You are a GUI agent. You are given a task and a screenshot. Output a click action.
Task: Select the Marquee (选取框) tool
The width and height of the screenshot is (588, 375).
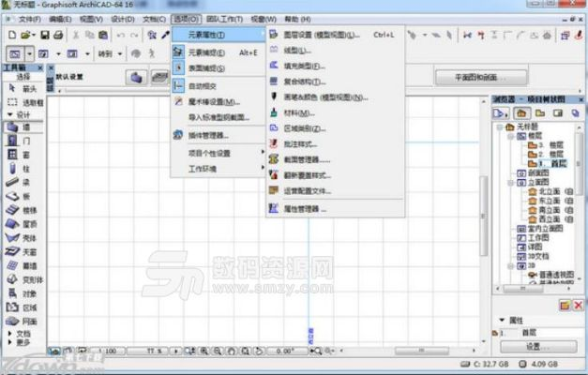23,102
